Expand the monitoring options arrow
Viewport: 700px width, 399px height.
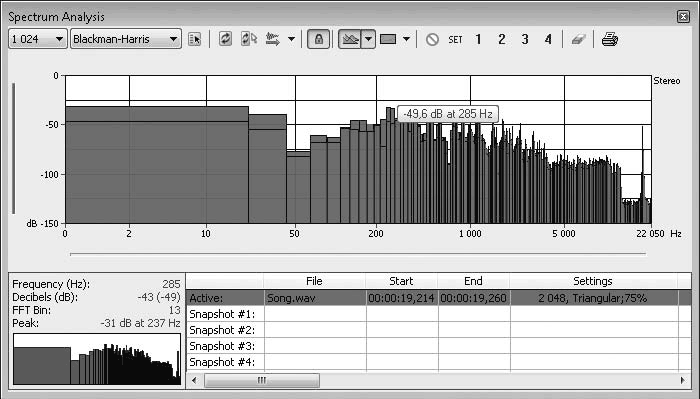pyautogui.click(x=292, y=39)
